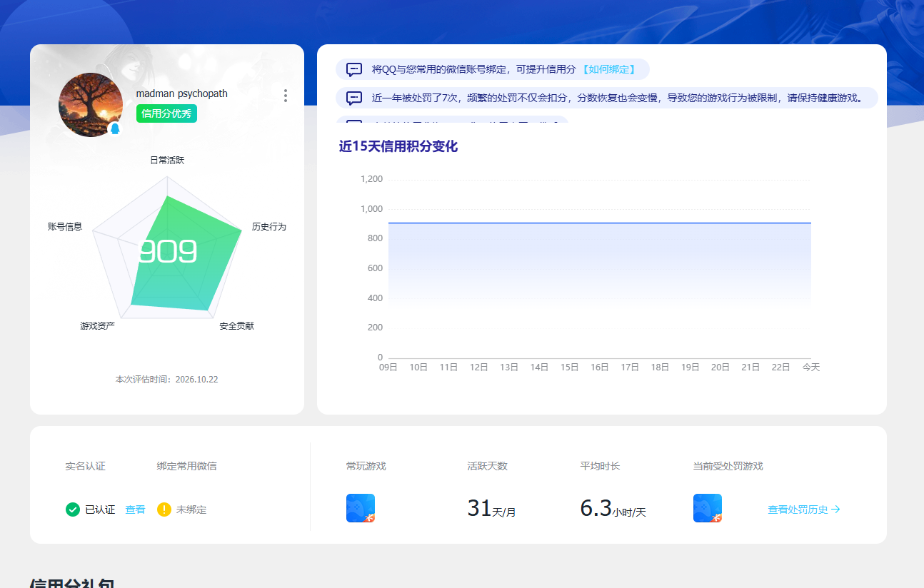Click the 安全贡献 radar label
This screenshot has width=924, height=588.
pos(236,326)
